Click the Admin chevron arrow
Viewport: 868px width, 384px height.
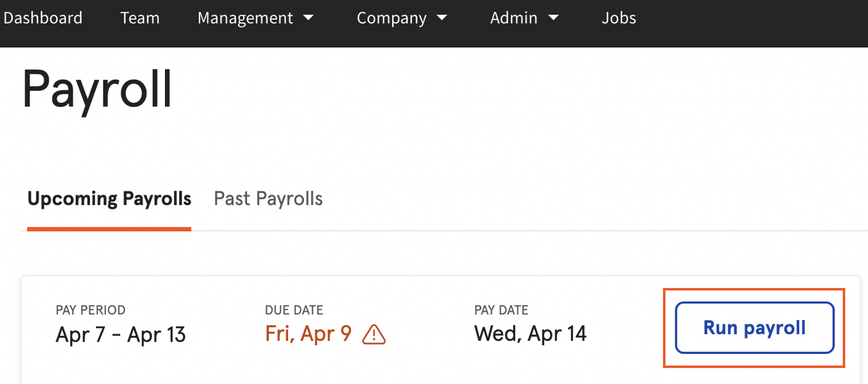point(553,18)
